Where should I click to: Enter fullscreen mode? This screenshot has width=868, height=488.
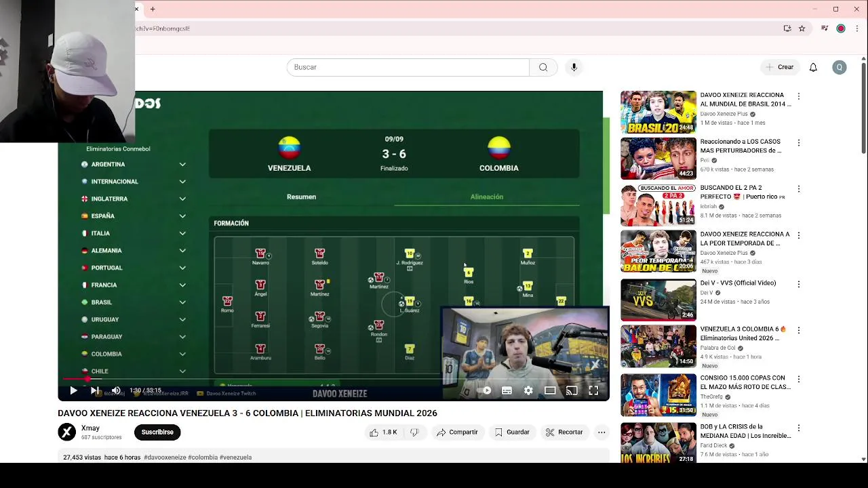click(593, 390)
